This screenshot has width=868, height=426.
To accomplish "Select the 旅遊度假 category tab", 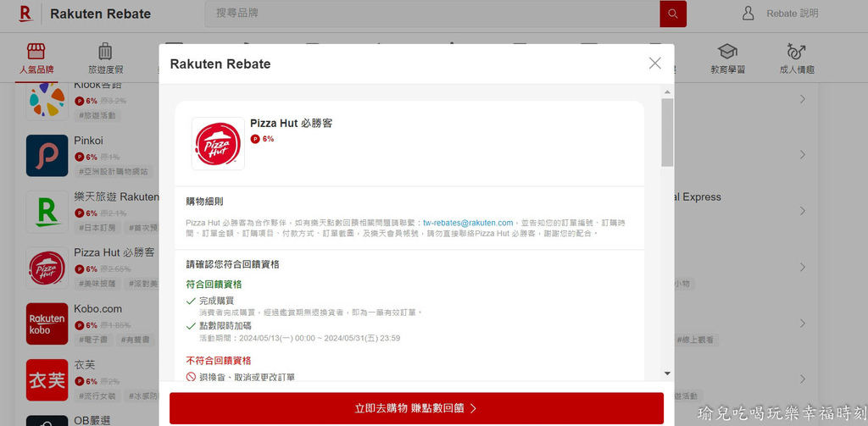I will [105, 58].
